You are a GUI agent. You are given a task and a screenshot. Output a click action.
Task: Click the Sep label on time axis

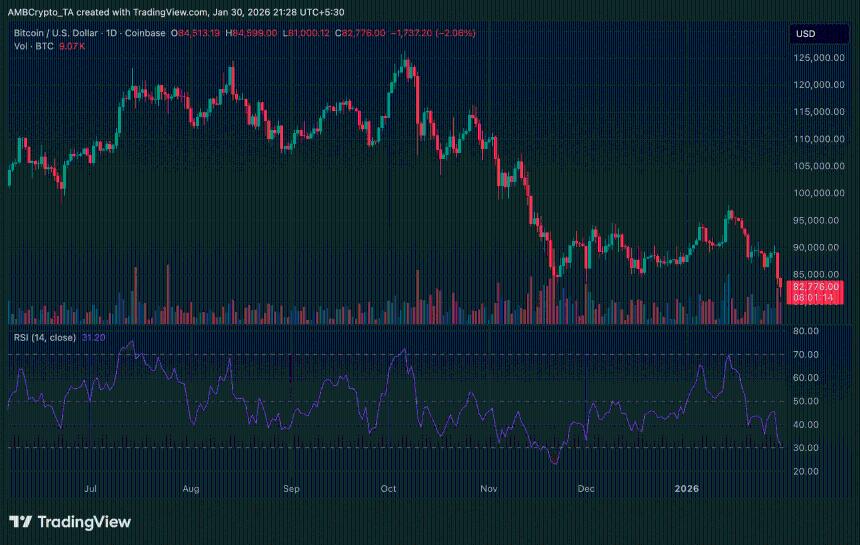point(291,489)
